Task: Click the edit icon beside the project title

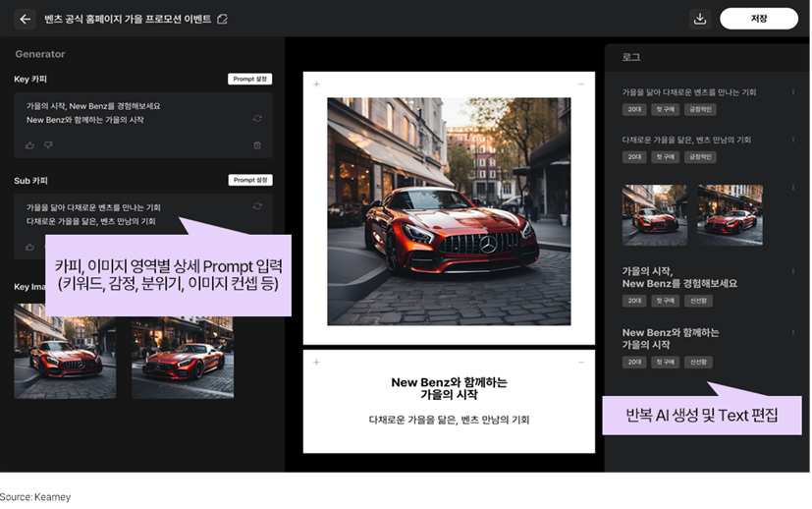Action: coord(222,20)
